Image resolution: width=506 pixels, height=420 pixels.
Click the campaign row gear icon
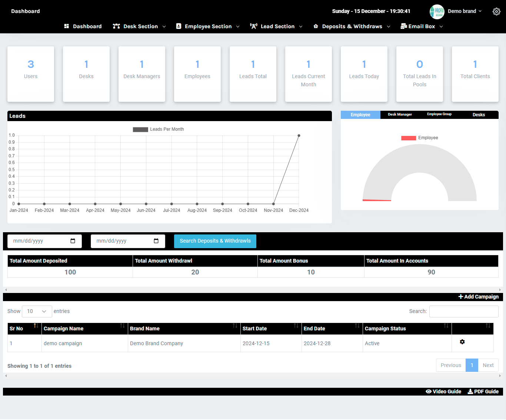click(462, 342)
